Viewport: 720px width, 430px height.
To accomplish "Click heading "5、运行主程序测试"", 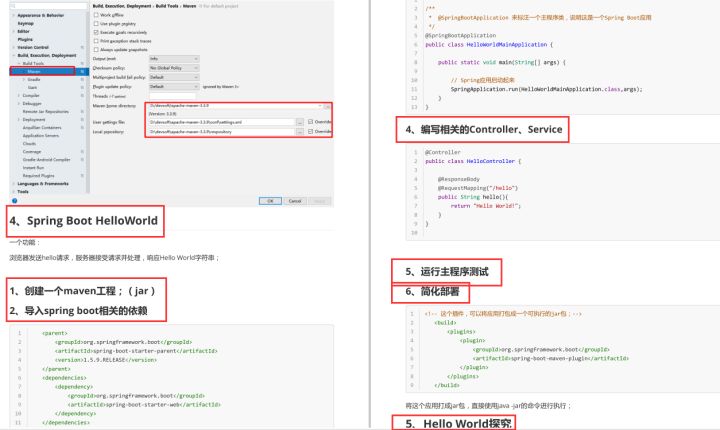I will 447,272.
